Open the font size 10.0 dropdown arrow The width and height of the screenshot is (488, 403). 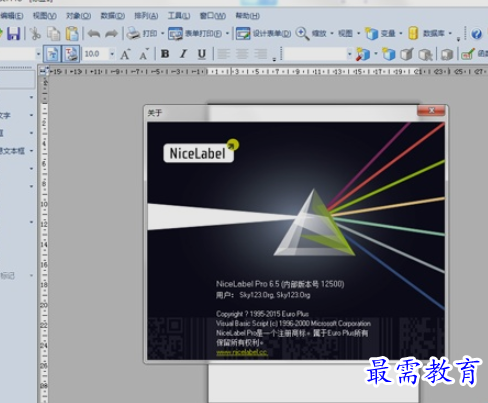coord(112,54)
